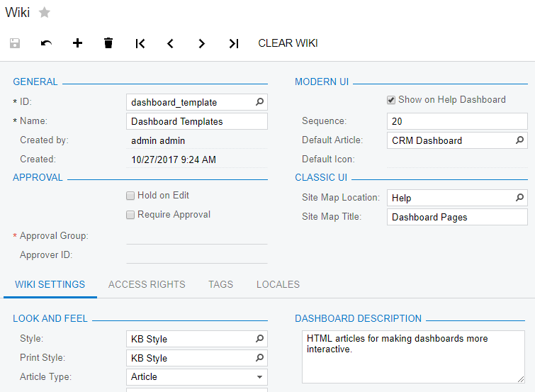Click the CLEAR WIKI button
The height and width of the screenshot is (392, 535).
(288, 43)
